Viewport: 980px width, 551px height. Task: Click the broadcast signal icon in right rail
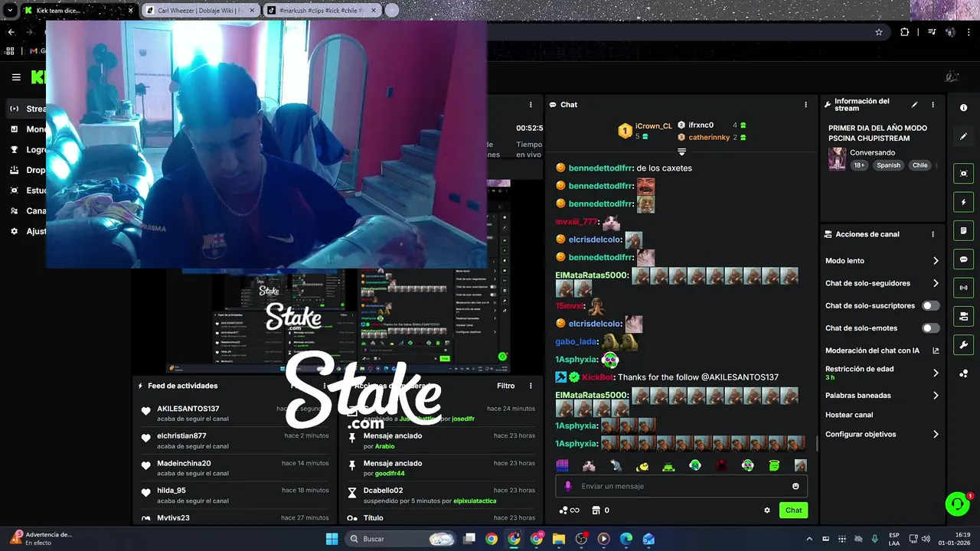[963, 288]
